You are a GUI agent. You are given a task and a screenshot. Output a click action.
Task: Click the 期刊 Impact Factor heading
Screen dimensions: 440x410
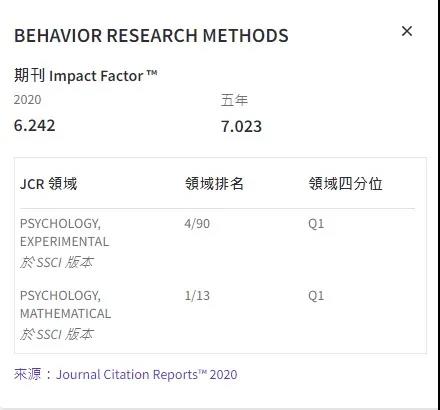point(86,76)
